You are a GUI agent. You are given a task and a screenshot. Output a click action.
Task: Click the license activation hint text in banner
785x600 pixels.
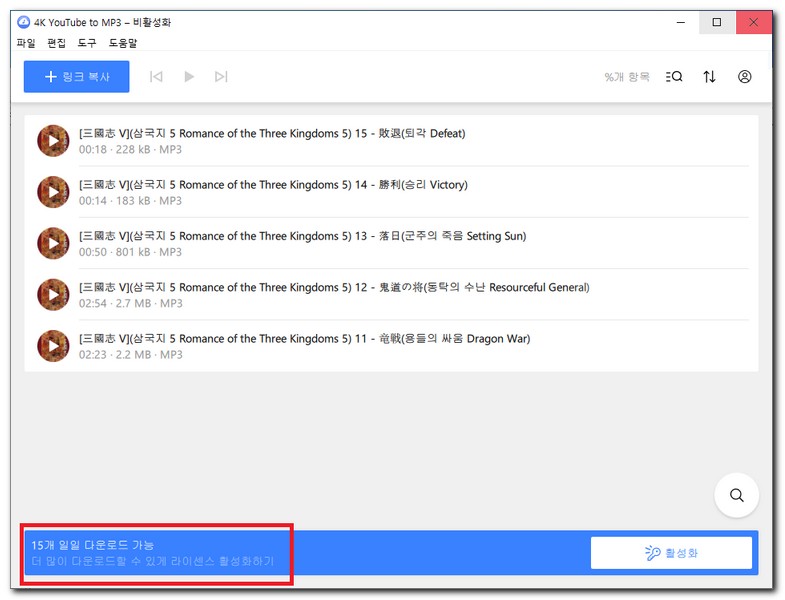[153, 561]
